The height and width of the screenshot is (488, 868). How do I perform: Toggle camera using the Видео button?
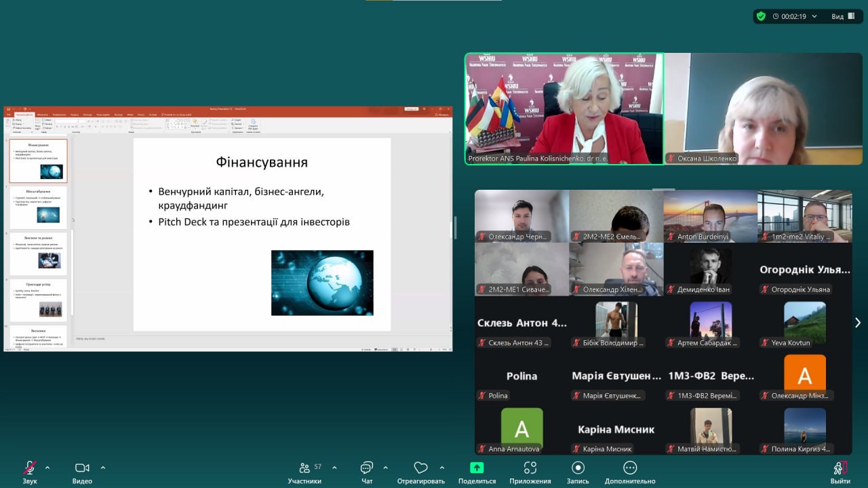[82, 468]
